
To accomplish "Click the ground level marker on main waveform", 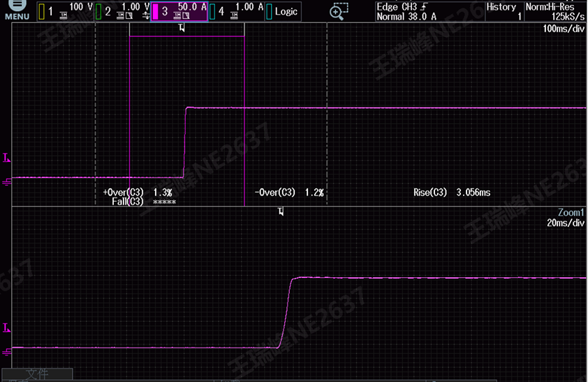I will pos(7,183).
